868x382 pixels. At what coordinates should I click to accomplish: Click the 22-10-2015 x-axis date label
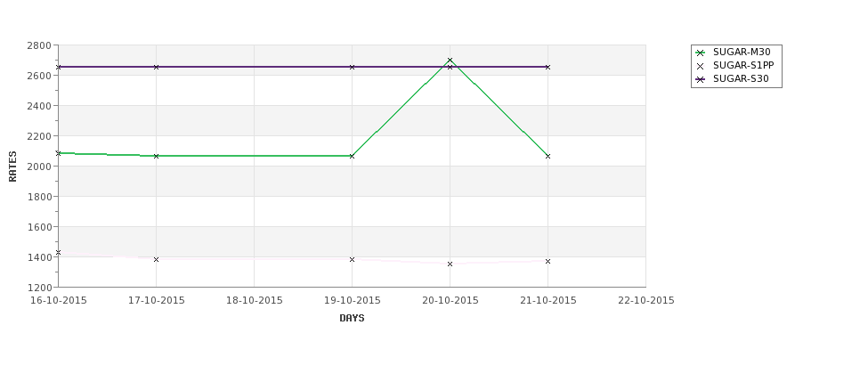(646, 301)
